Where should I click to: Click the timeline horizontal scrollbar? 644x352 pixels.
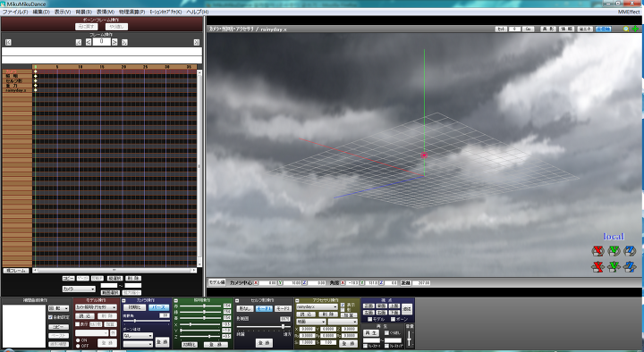pyautogui.click(x=114, y=271)
